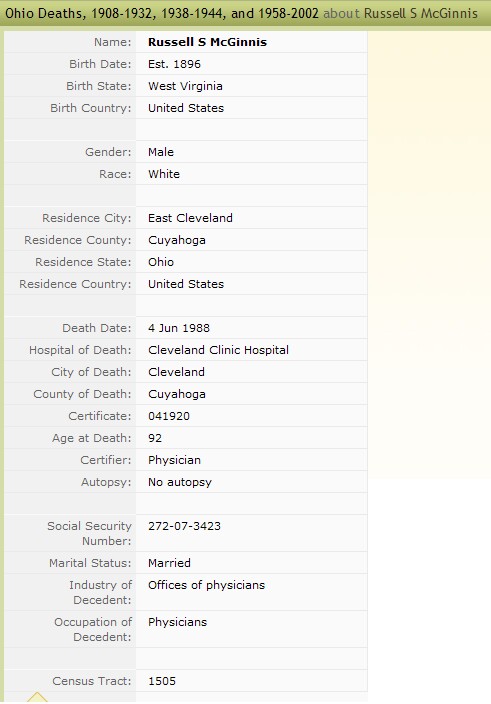Image resolution: width=491 pixels, height=704 pixels.
Task: Click the Social Security Number value
Action: [184, 526]
